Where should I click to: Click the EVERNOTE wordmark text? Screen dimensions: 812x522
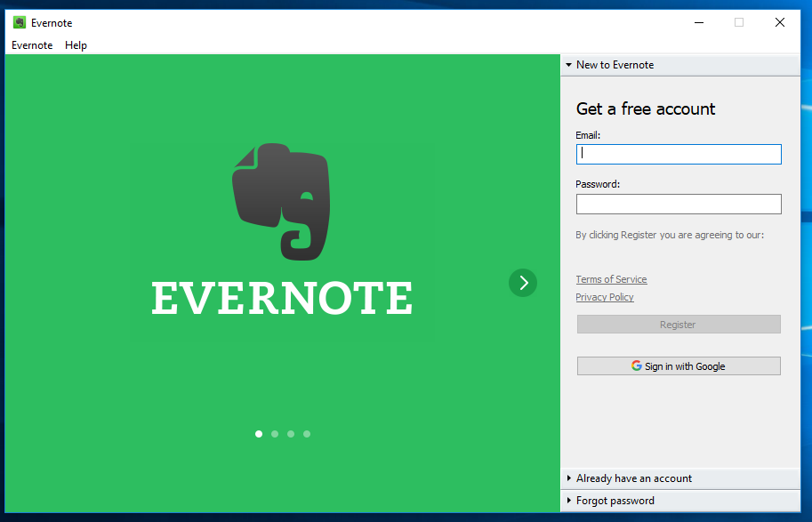click(x=282, y=298)
